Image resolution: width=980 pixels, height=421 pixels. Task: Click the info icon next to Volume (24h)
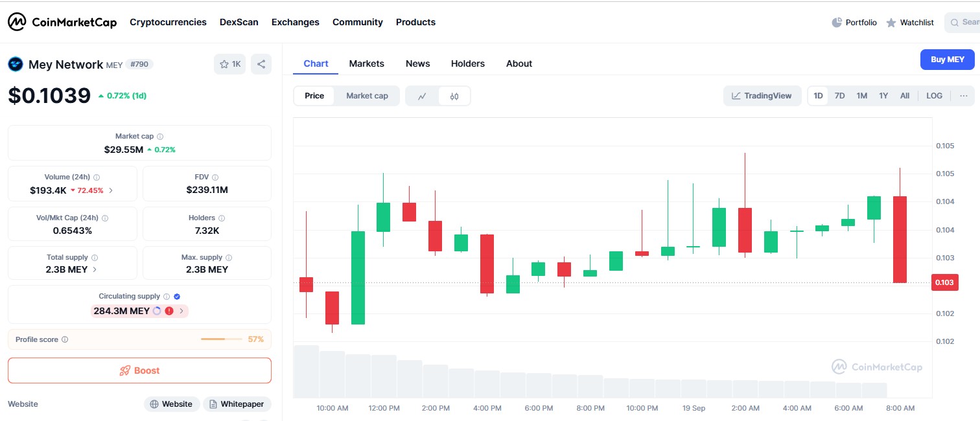click(x=97, y=177)
